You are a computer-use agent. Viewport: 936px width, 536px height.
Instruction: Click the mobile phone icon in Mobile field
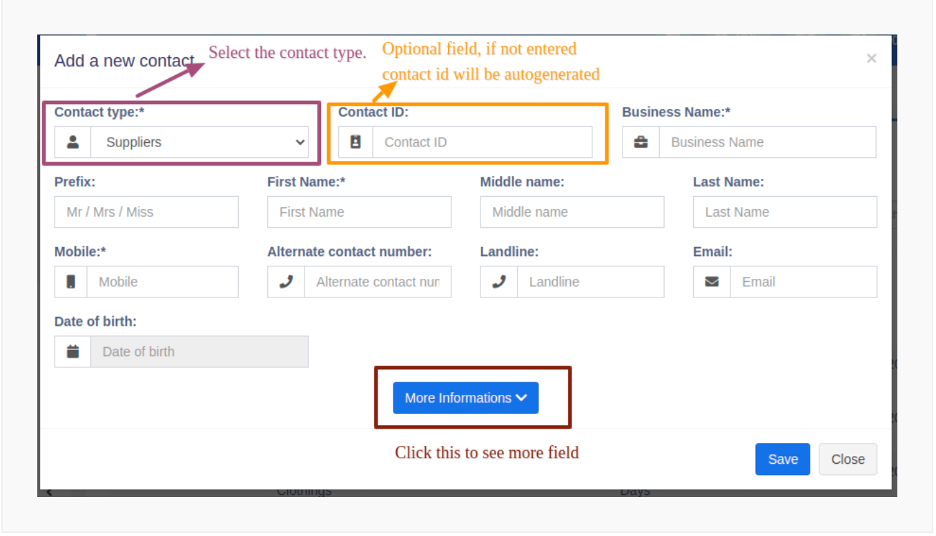coord(71,282)
